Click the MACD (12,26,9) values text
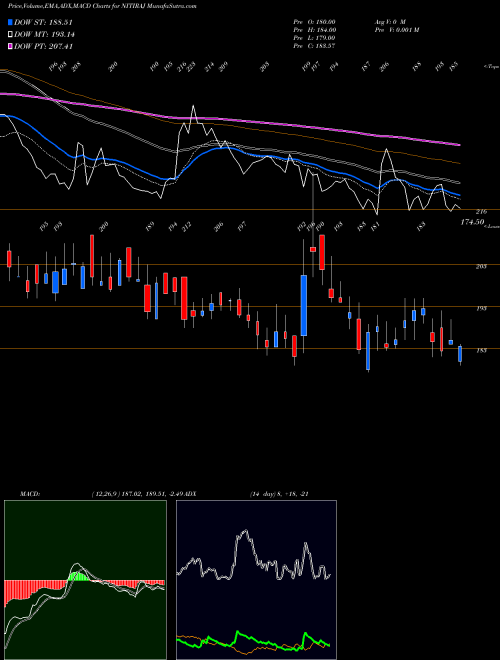The image size is (500, 660). click(138, 494)
